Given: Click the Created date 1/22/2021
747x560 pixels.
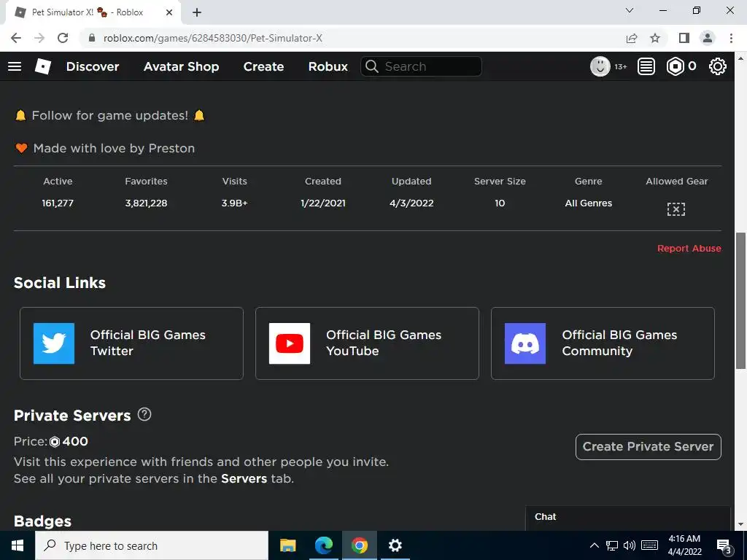Looking at the screenshot, I should pyautogui.click(x=323, y=203).
